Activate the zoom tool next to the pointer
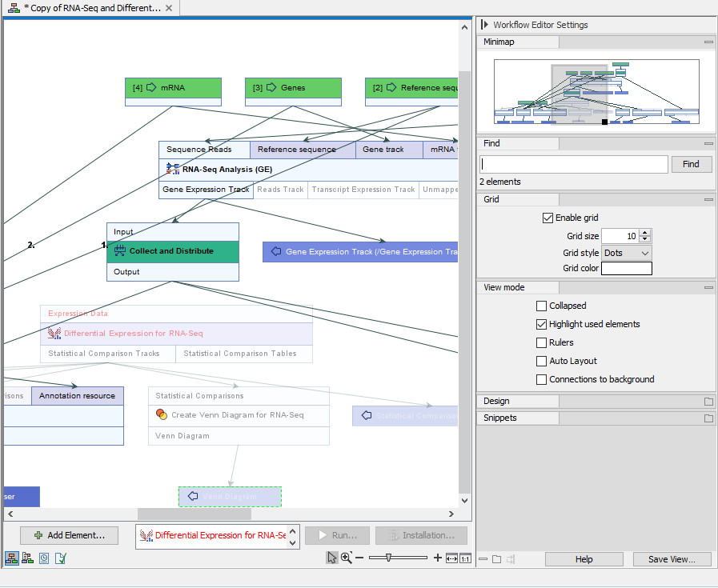Image resolution: width=718 pixels, height=588 pixels. point(346,558)
